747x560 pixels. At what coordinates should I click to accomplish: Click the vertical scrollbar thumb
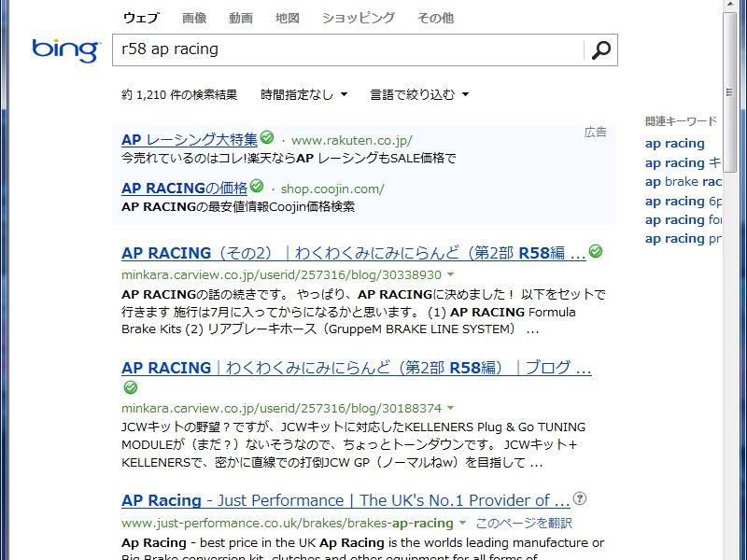[x=729, y=91]
